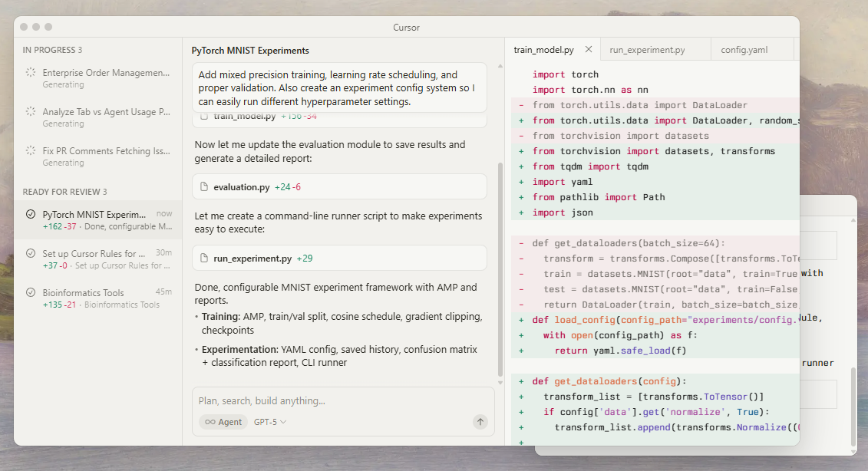Click the 'Experimentation:' summary bullet

pos(338,356)
